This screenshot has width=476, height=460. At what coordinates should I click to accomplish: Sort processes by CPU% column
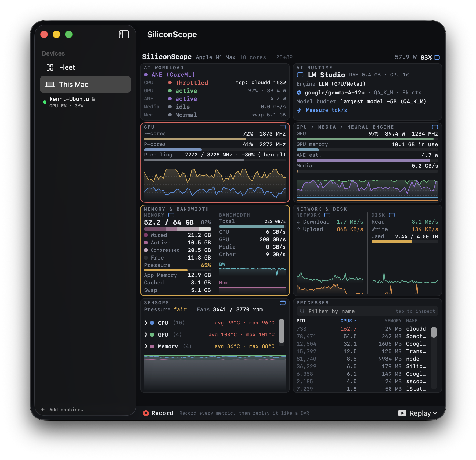(348, 321)
